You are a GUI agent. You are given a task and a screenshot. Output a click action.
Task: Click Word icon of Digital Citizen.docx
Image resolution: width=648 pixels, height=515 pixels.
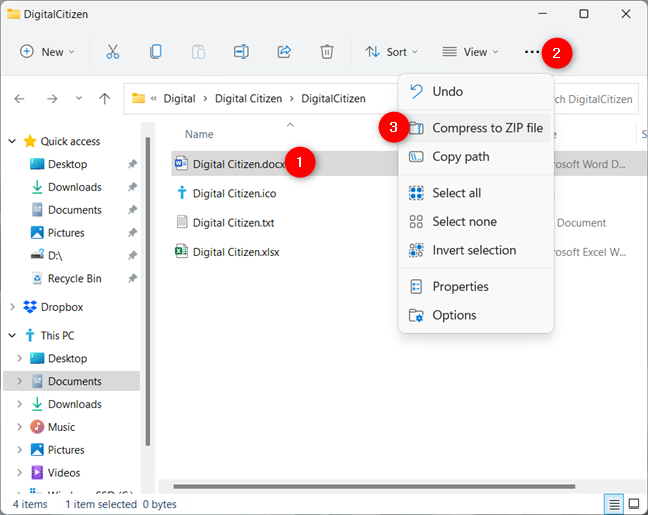181,163
